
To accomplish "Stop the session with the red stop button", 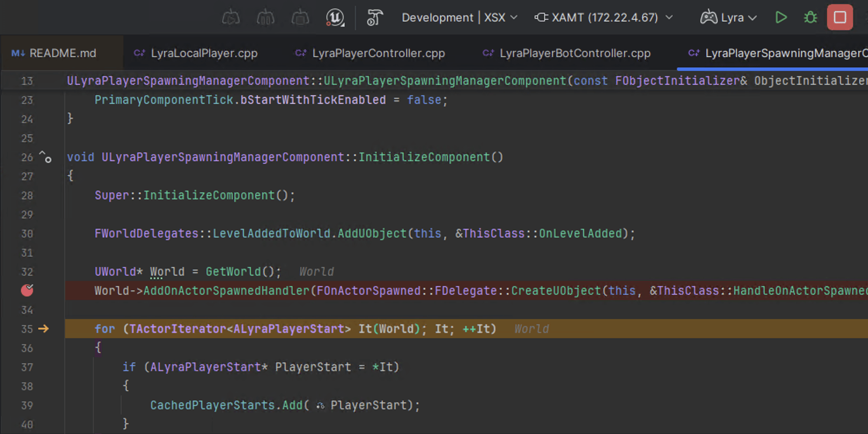I will 840,18.
